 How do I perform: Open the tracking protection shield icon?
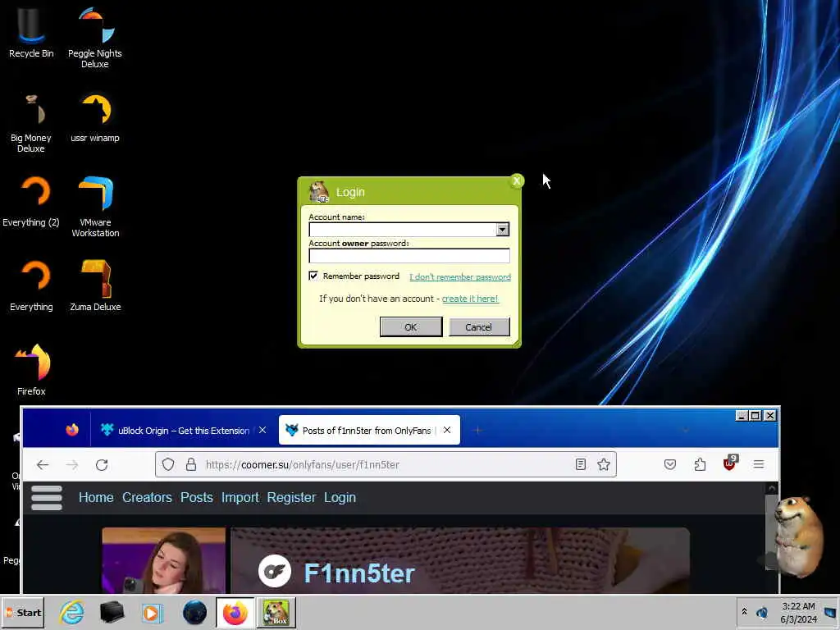coord(168,464)
